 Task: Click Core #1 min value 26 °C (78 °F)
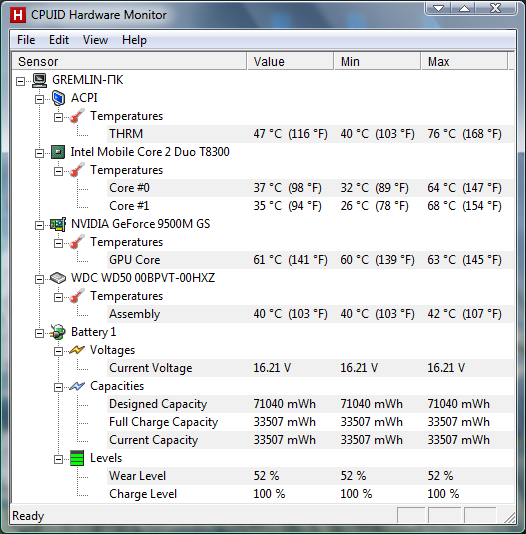tap(374, 206)
